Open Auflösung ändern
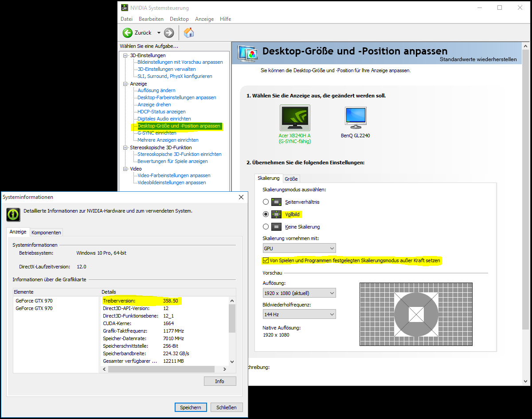532x419 pixels. [156, 90]
